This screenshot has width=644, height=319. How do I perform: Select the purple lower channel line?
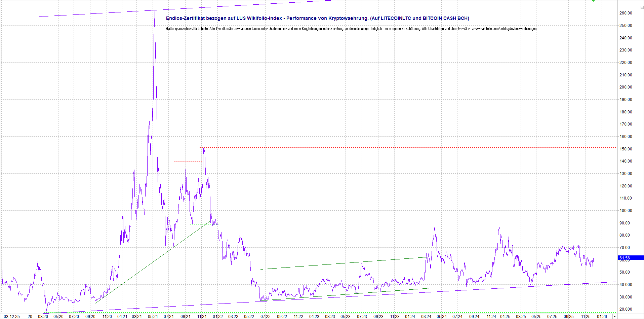pos(336,297)
